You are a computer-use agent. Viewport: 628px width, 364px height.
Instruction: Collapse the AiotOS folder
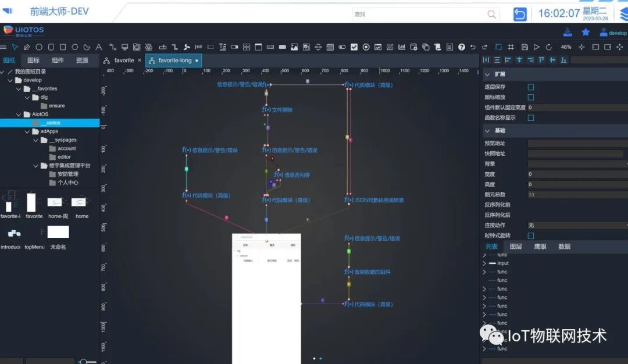click(x=19, y=115)
